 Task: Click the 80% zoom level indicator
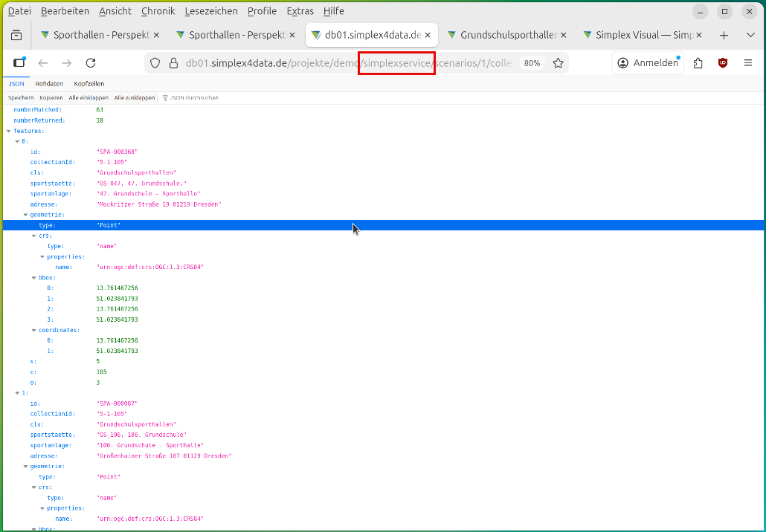click(532, 63)
